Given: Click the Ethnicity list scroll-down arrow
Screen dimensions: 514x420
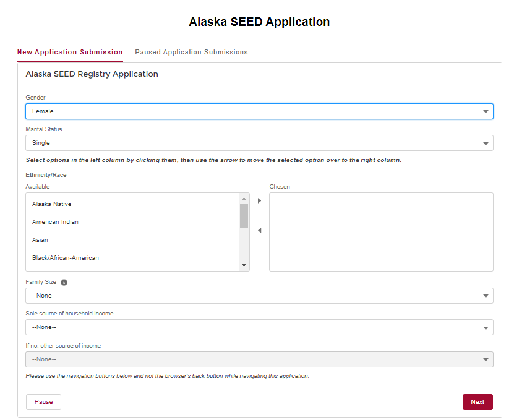Looking at the screenshot, I should pos(244,265).
